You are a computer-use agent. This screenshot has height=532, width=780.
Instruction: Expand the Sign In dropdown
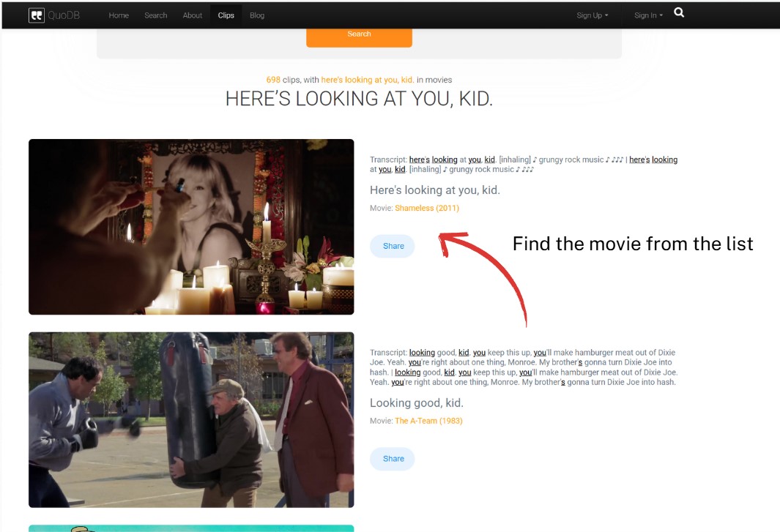point(649,15)
